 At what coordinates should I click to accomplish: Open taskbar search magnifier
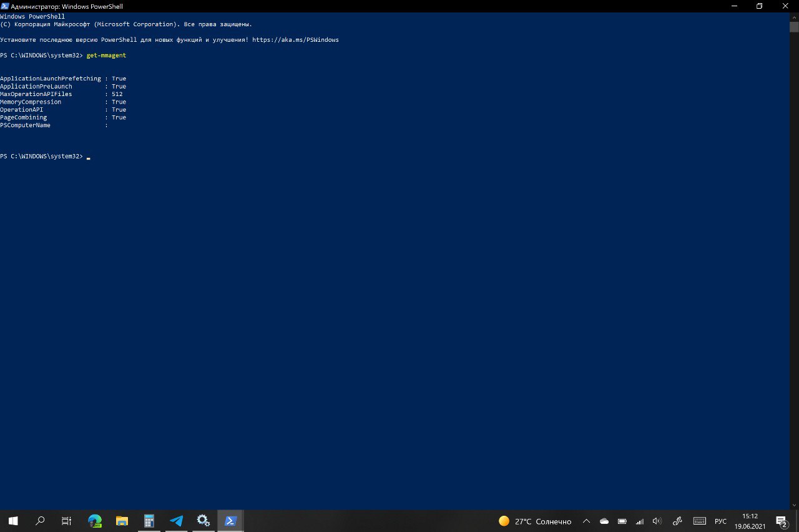point(40,521)
